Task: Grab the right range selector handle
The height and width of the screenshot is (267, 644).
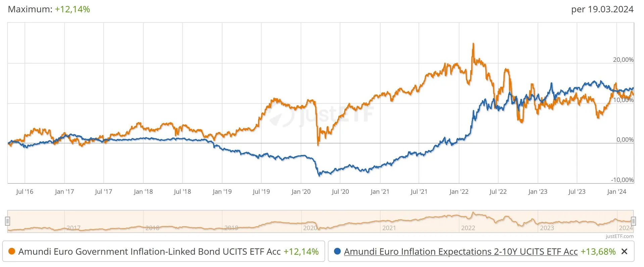Action: click(633, 221)
